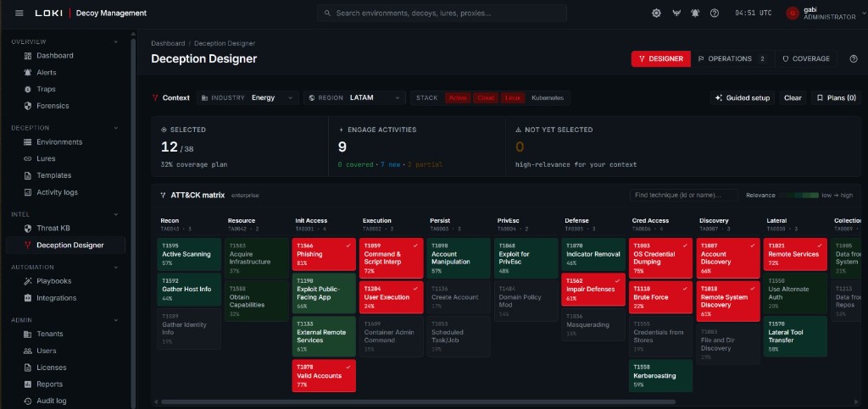Viewport: 868px width, 409px height.
Task: Click Threat KB shield icon
Action: tap(28, 229)
